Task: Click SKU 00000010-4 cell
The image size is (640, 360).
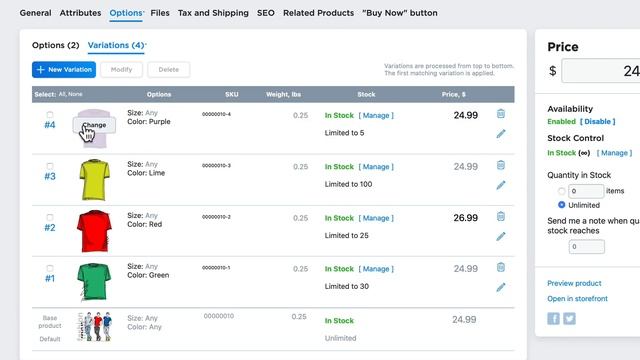Action: tap(216, 114)
